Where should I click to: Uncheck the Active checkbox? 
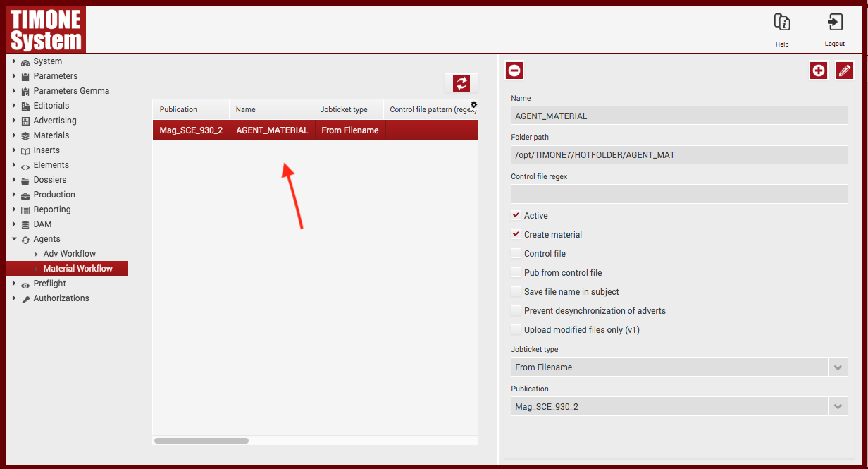(x=516, y=216)
